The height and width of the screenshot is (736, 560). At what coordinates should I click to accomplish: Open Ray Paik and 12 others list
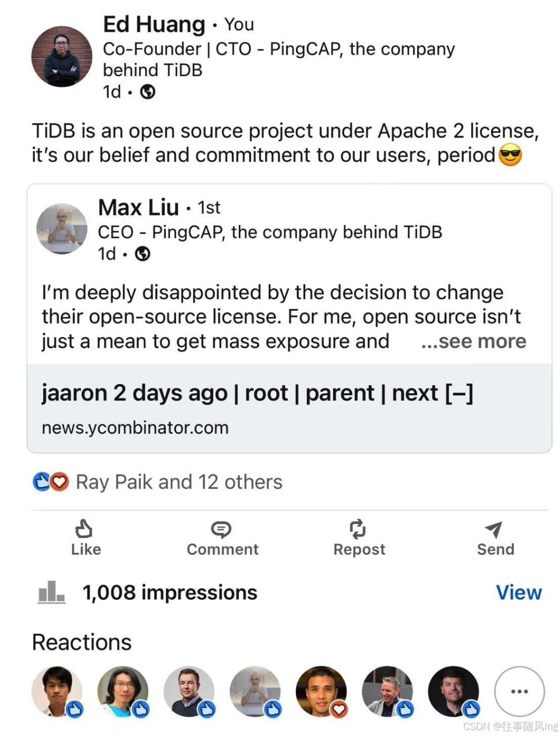pyautogui.click(x=179, y=482)
